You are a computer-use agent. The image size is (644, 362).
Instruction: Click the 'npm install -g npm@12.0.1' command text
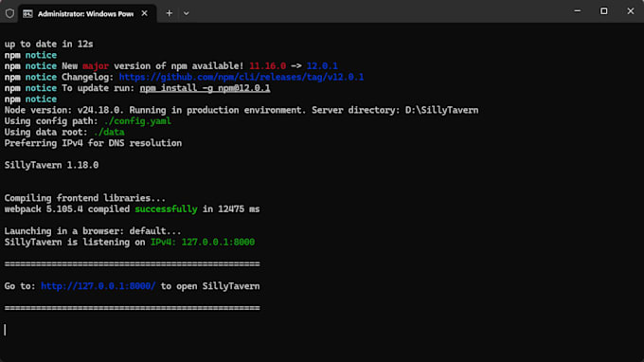click(205, 88)
